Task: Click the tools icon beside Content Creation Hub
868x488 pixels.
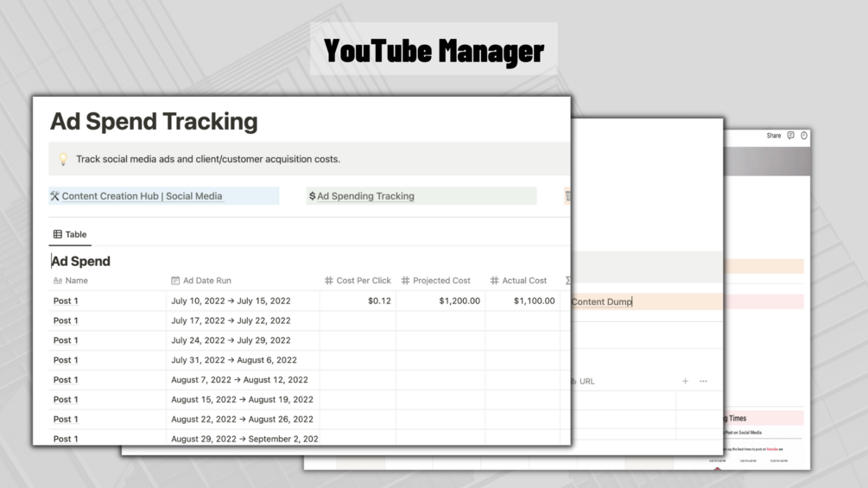Action: click(x=54, y=196)
